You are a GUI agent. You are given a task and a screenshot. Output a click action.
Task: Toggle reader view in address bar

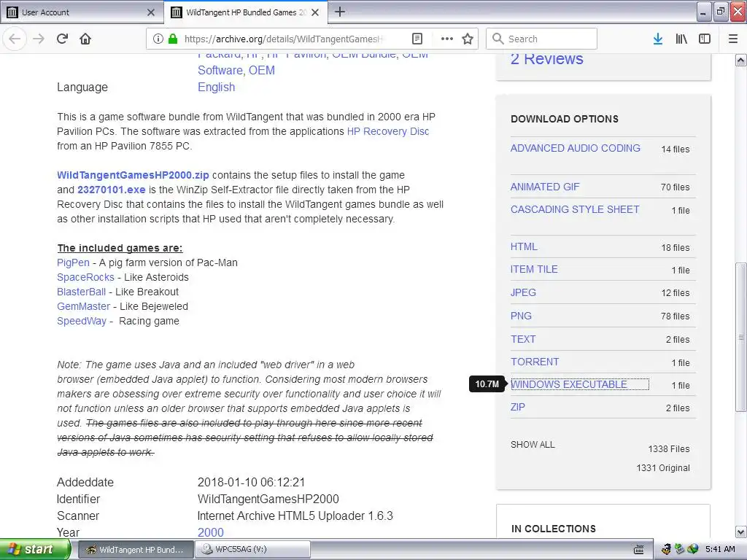[417, 39]
